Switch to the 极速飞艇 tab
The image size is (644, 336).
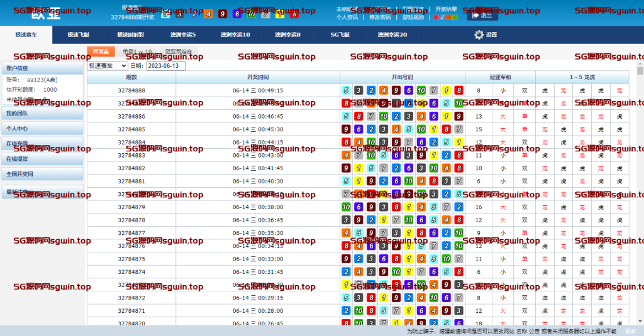tap(79, 35)
